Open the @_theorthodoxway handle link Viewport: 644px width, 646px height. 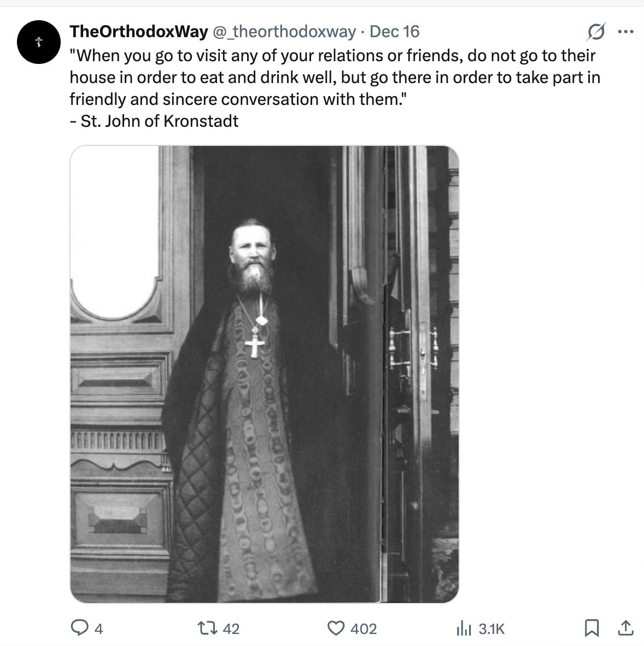tap(284, 32)
